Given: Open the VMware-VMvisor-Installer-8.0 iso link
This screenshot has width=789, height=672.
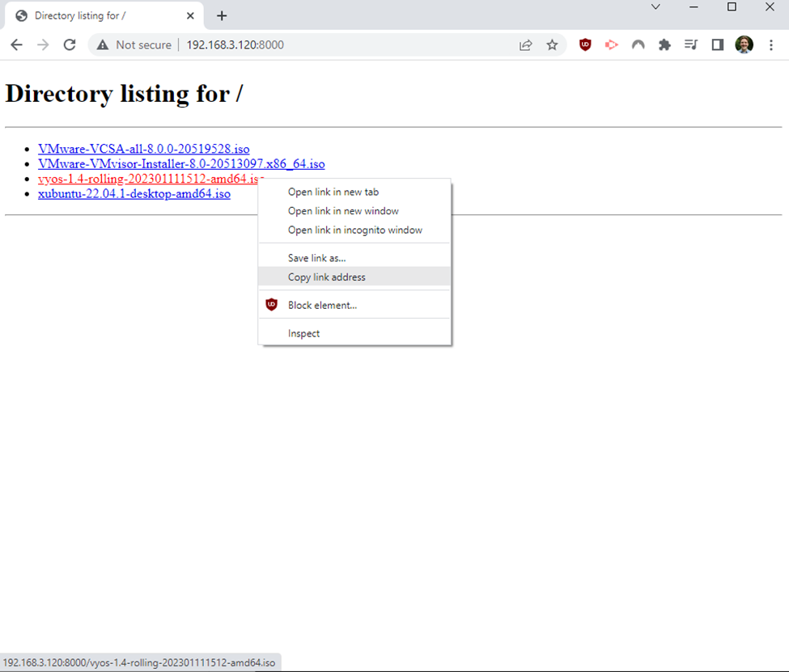Looking at the screenshot, I should 181,164.
